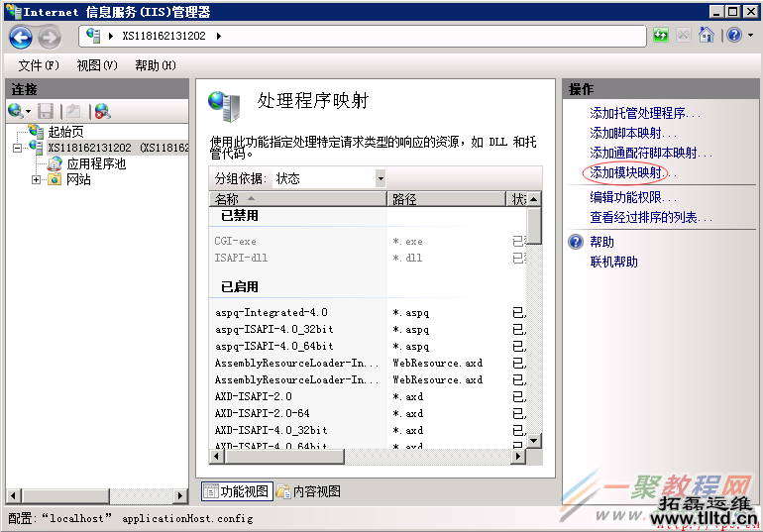Open the 联机帮助 link

(x=613, y=262)
